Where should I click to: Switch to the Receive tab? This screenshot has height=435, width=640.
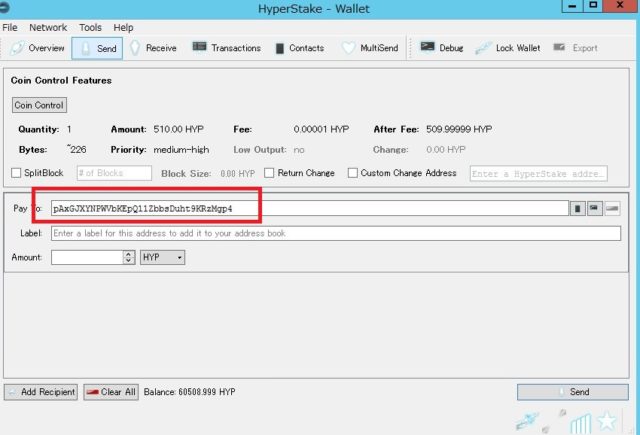pos(153,48)
